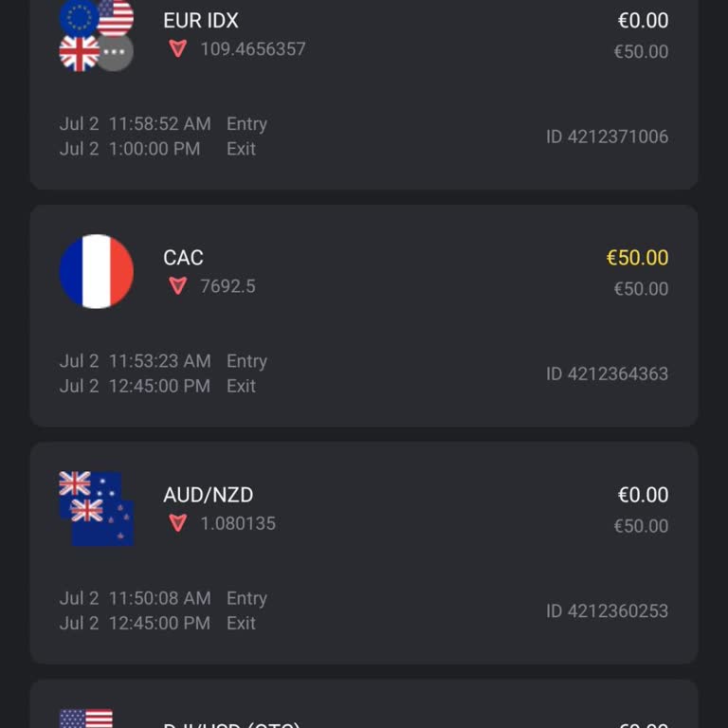Select the EUR IDX trade title
728x728 pixels.
click(x=201, y=20)
